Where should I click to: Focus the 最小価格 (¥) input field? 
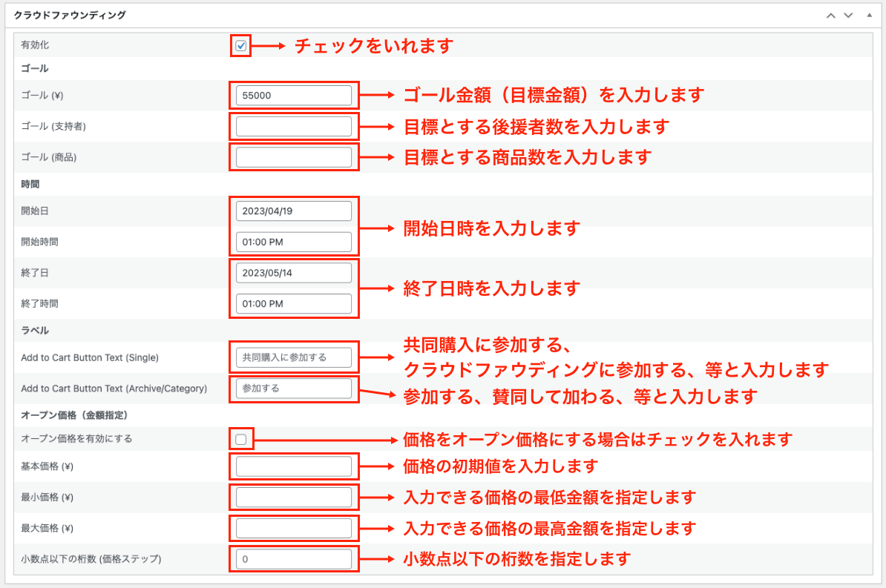point(293,498)
